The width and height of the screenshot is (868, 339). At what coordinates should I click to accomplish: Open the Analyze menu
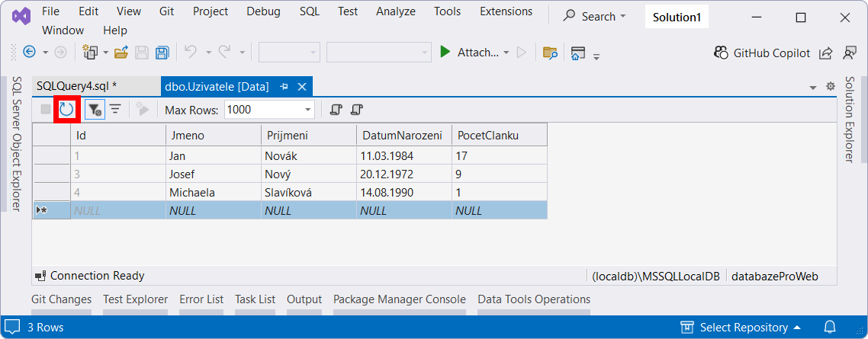[x=397, y=11]
